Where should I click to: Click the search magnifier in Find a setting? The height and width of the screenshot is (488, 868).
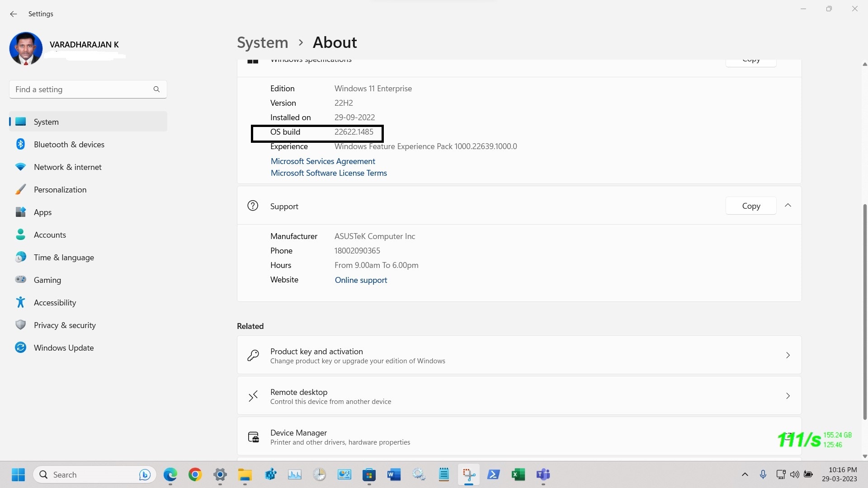[156, 89]
